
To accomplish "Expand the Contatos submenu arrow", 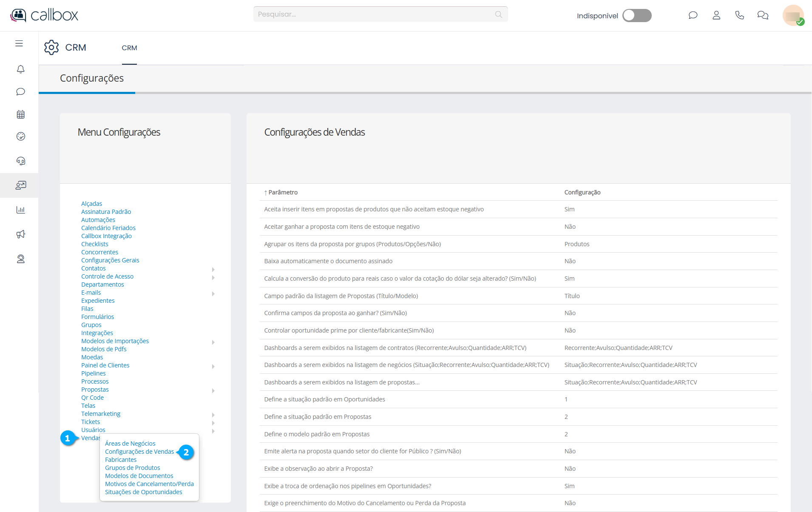I will point(213,270).
